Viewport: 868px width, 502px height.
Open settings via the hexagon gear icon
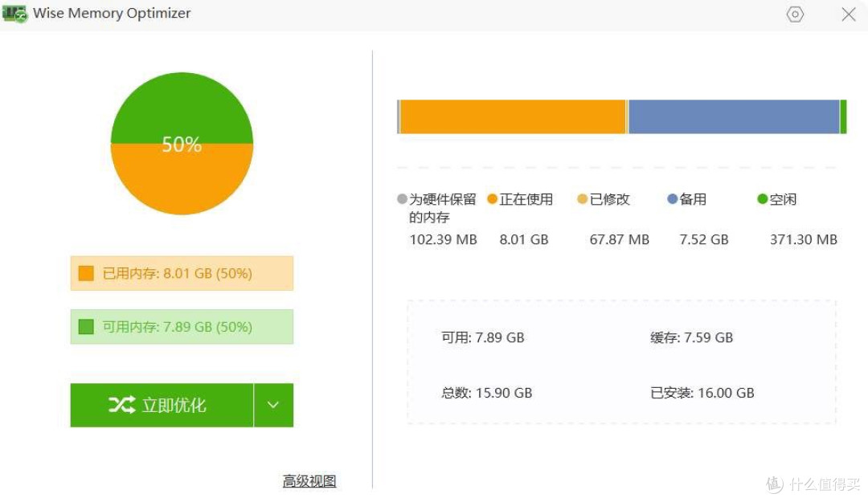(795, 14)
